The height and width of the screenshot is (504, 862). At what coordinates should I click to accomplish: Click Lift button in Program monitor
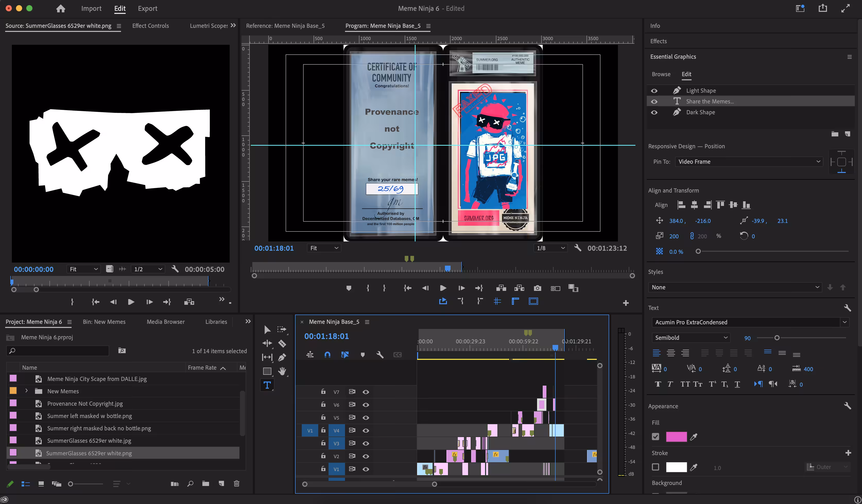(501, 288)
